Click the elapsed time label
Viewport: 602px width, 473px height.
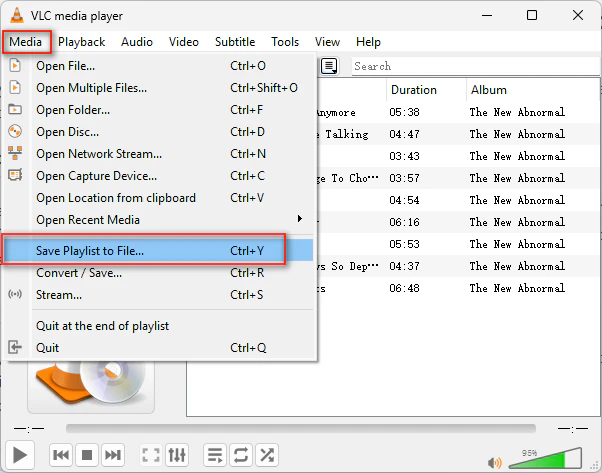29,428
